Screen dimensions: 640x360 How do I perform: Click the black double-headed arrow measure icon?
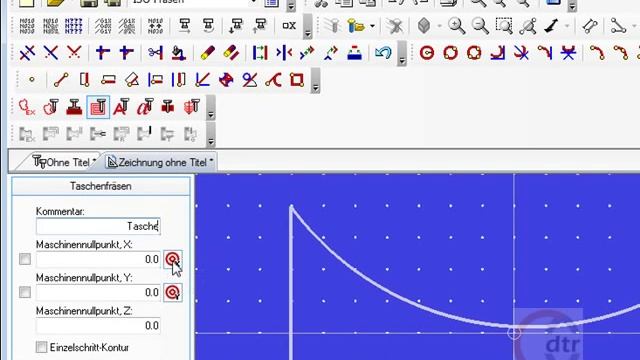[x=551, y=26]
